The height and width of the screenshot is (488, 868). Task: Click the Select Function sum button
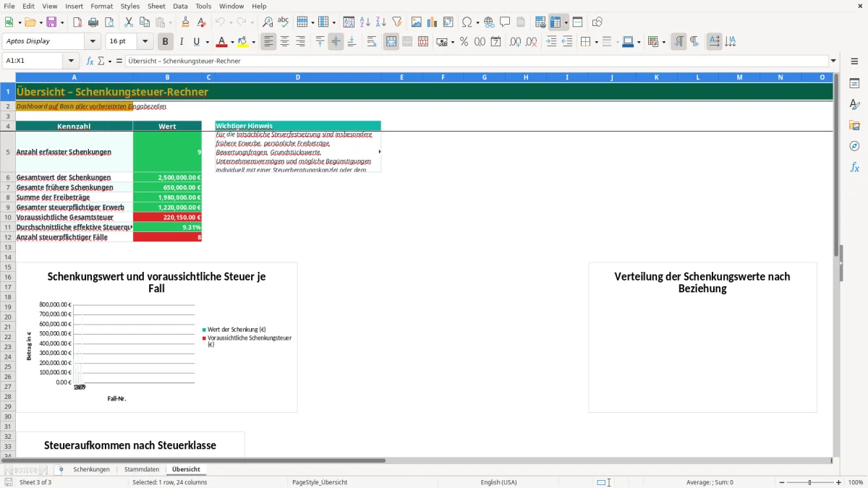click(101, 61)
